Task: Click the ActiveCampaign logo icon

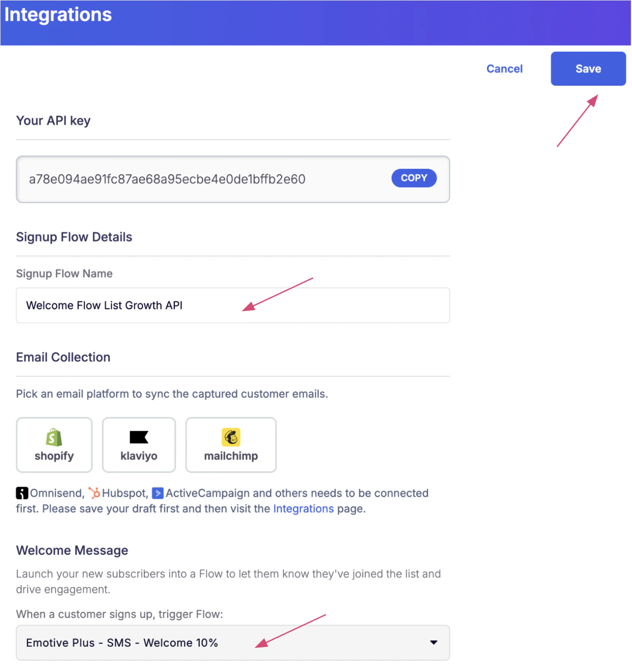Action: click(158, 493)
